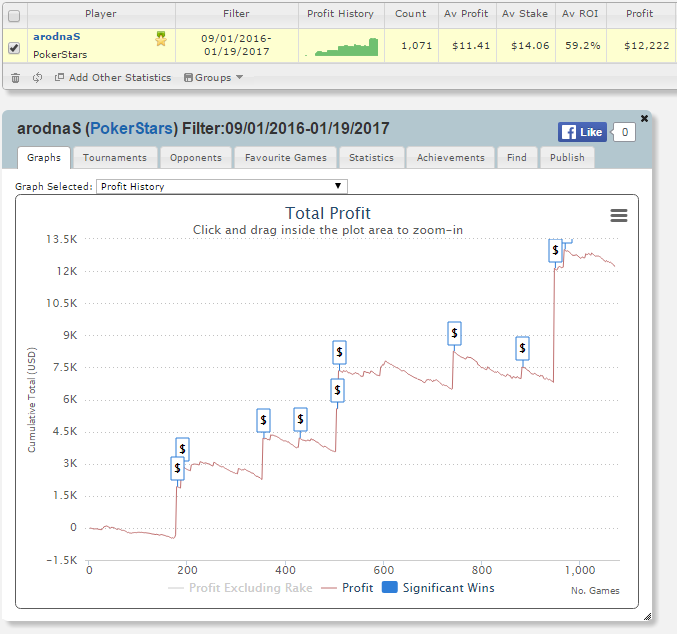Screen dimensions: 677x634
Task: Click the significant win marker near game 355
Action: point(263,420)
